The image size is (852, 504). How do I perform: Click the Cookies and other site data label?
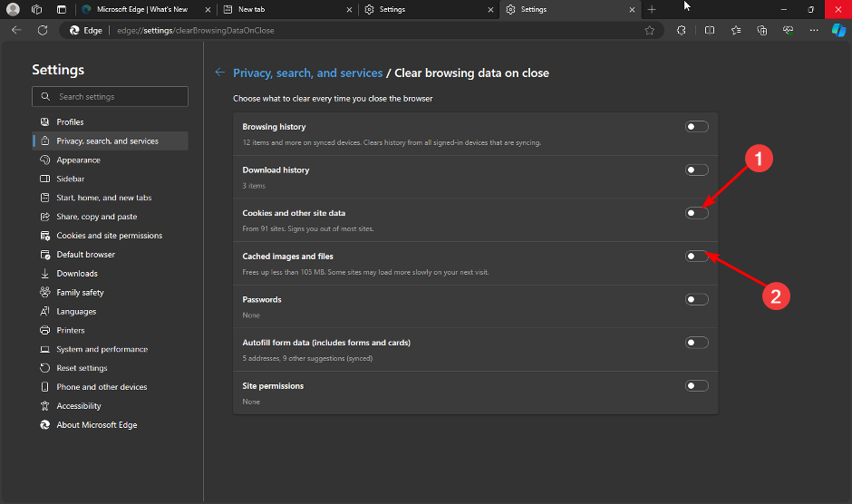pos(294,213)
